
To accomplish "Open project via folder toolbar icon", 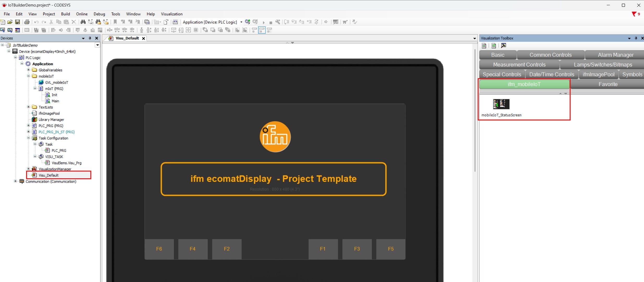I will [x=10, y=22].
